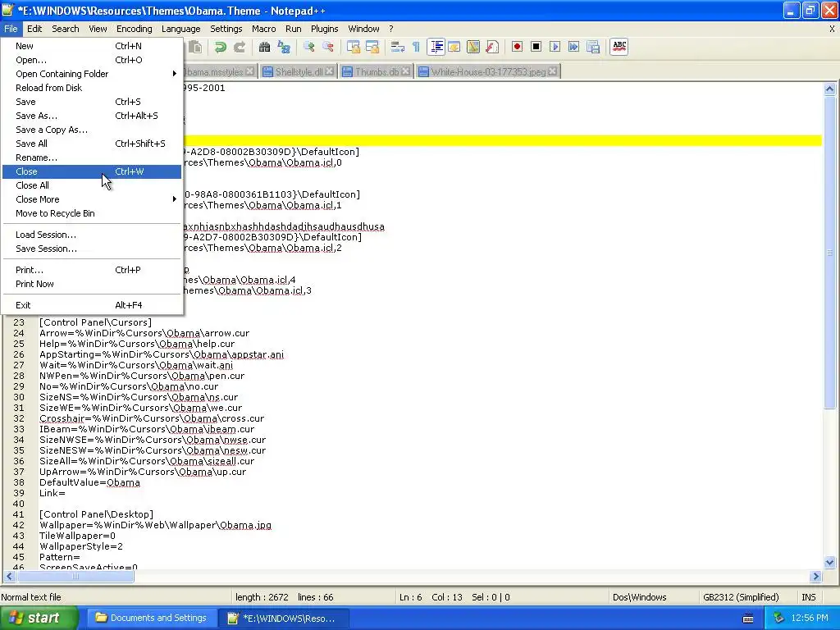Screen dimensions: 840x630
Task: Open Find with the binoculars icon
Action: pos(264,47)
